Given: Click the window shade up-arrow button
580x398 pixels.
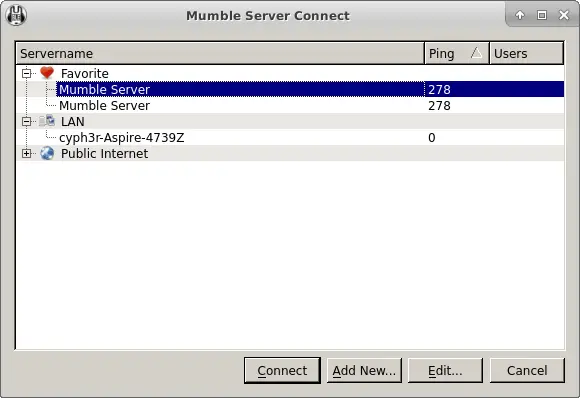Looking at the screenshot, I should (x=520, y=15).
